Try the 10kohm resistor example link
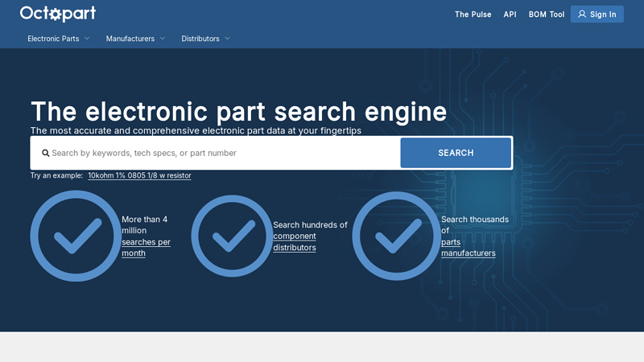The height and width of the screenshot is (362, 644). 139,175
